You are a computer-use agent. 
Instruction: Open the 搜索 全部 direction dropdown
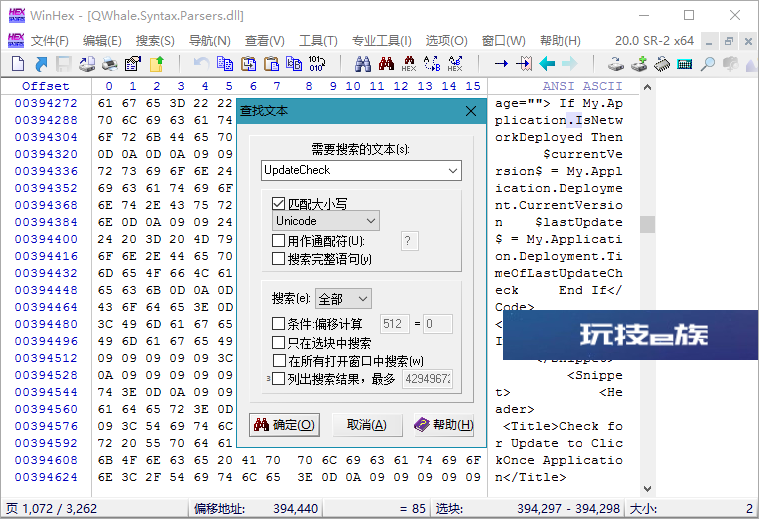(343, 299)
